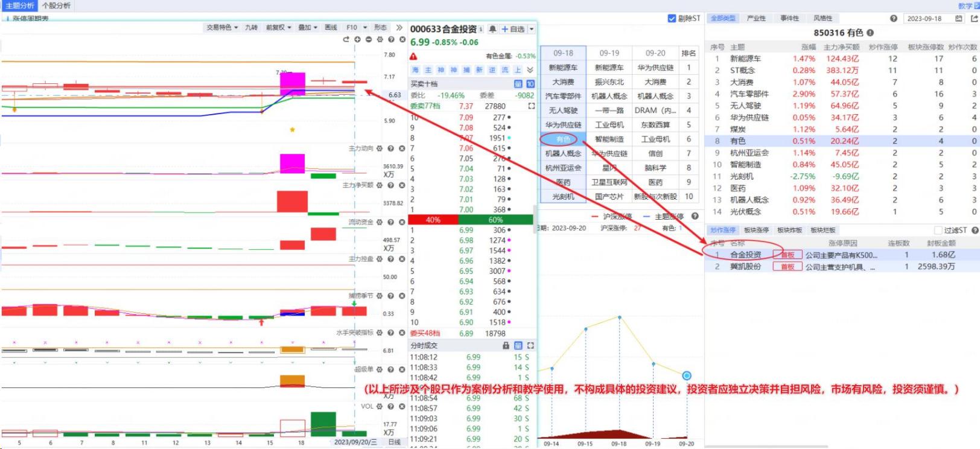Click the zoom-in plus icon above chart

357,39
